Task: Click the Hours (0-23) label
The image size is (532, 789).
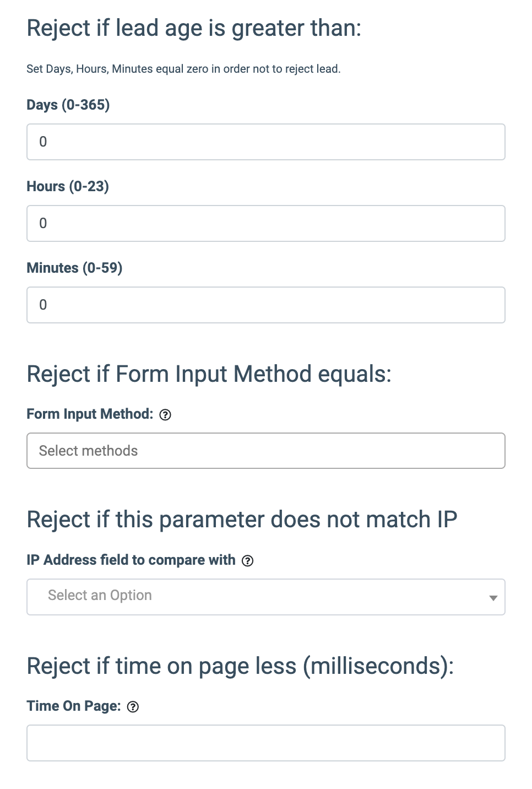Action: coord(68,186)
